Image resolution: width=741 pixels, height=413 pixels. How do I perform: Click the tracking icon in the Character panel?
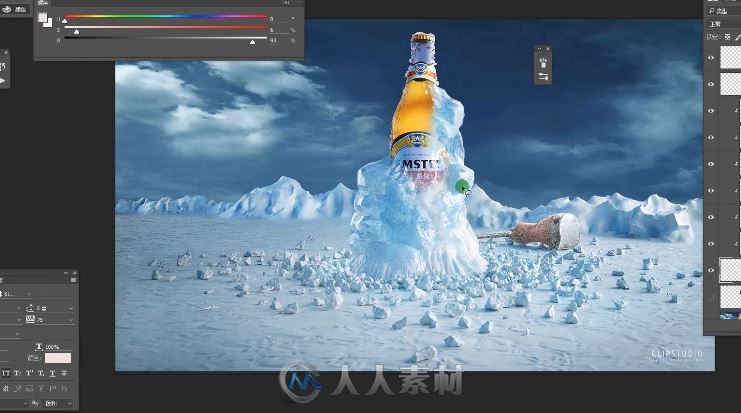[30, 320]
